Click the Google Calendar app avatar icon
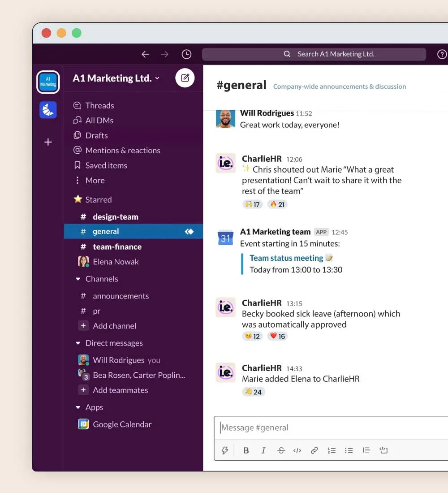 pyautogui.click(x=83, y=424)
